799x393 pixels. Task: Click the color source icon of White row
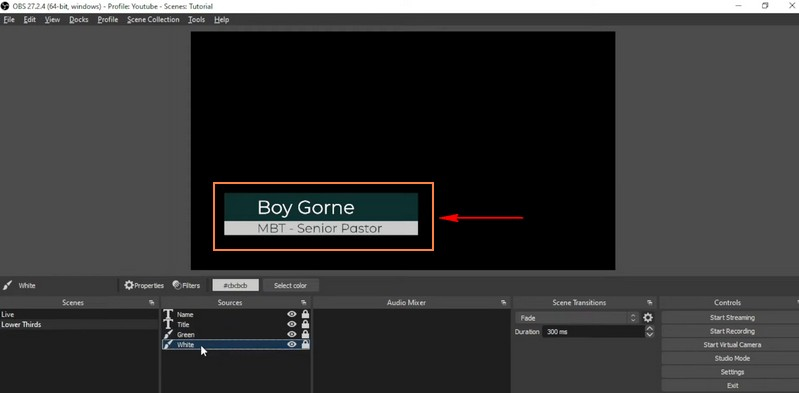(x=168, y=345)
